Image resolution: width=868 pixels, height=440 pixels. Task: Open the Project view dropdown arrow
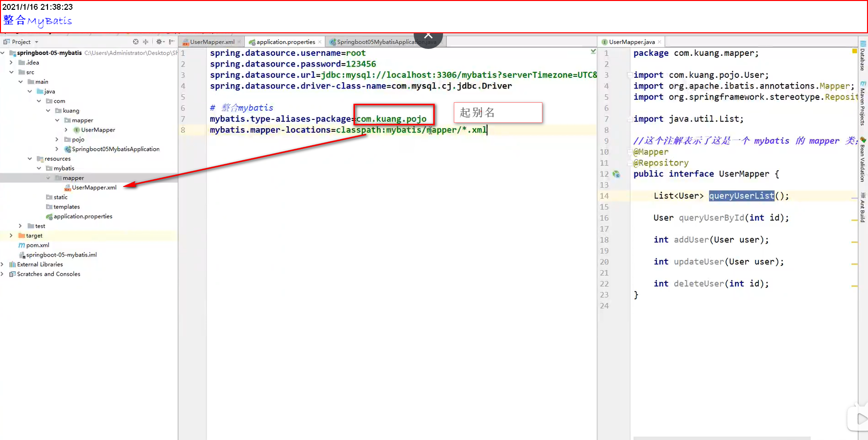pos(37,42)
